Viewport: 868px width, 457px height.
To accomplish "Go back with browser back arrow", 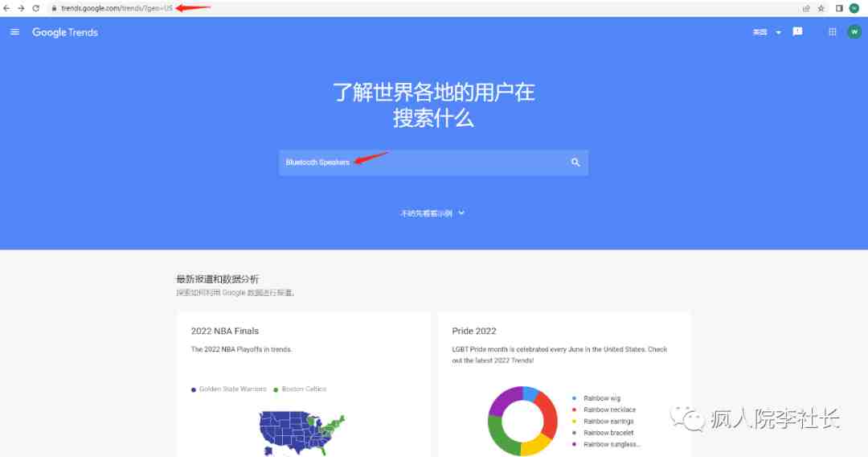I will tap(6, 8).
